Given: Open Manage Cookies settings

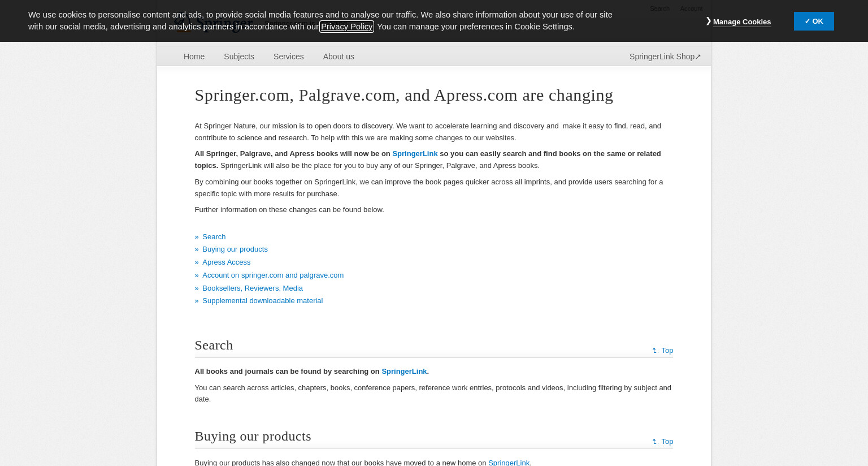Looking at the screenshot, I should [741, 22].
